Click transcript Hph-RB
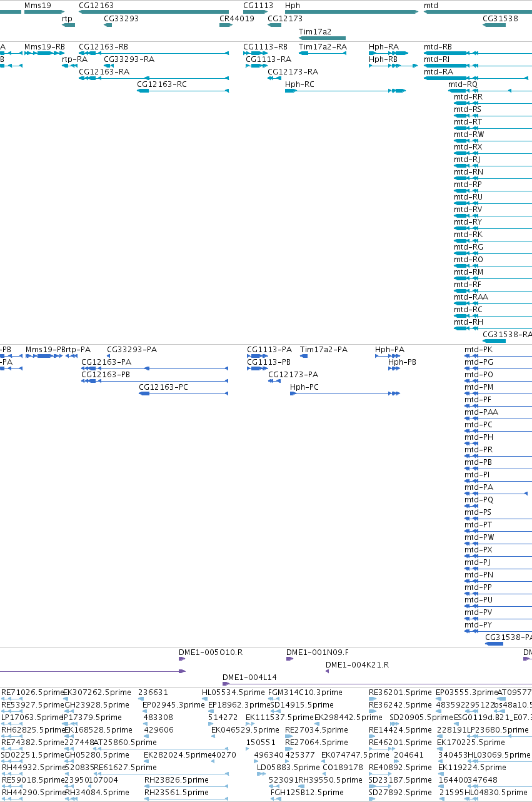The width and height of the screenshot is (532, 802). pos(383,59)
